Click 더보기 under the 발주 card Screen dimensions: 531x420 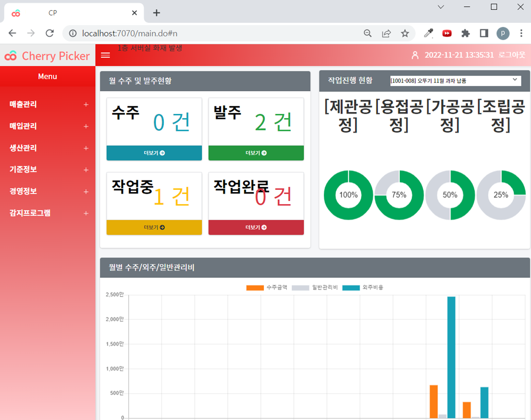coord(256,153)
